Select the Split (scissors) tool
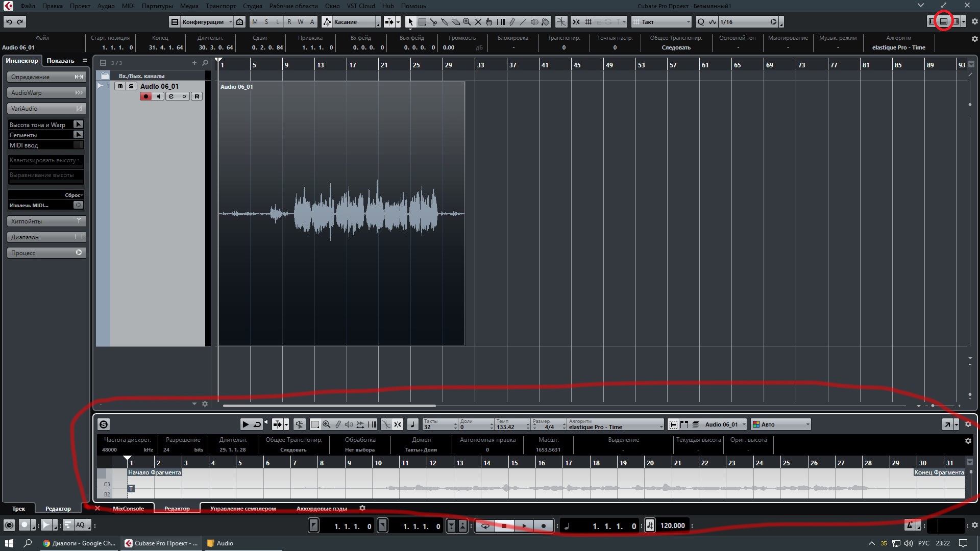The height and width of the screenshot is (551, 980). [433, 22]
